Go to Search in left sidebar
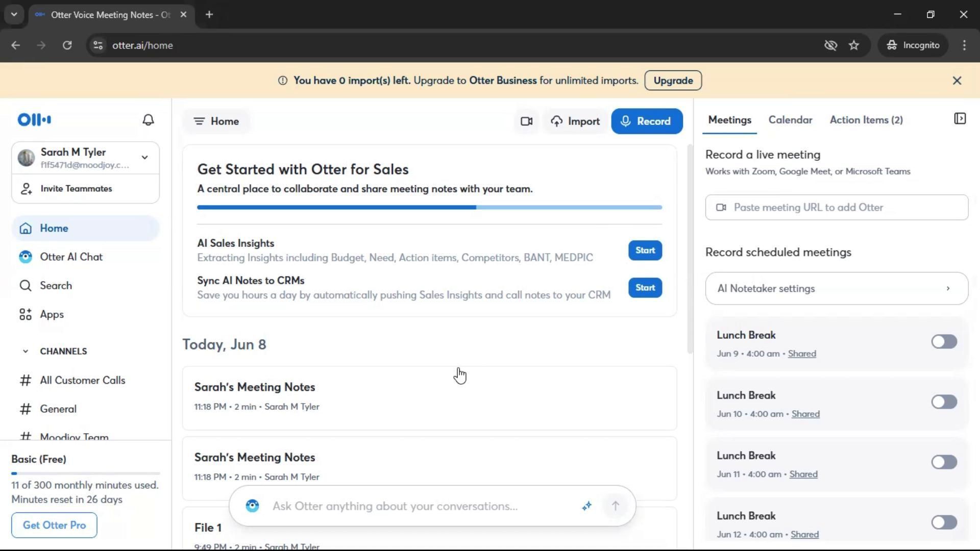The width and height of the screenshot is (980, 551). (x=56, y=286)
